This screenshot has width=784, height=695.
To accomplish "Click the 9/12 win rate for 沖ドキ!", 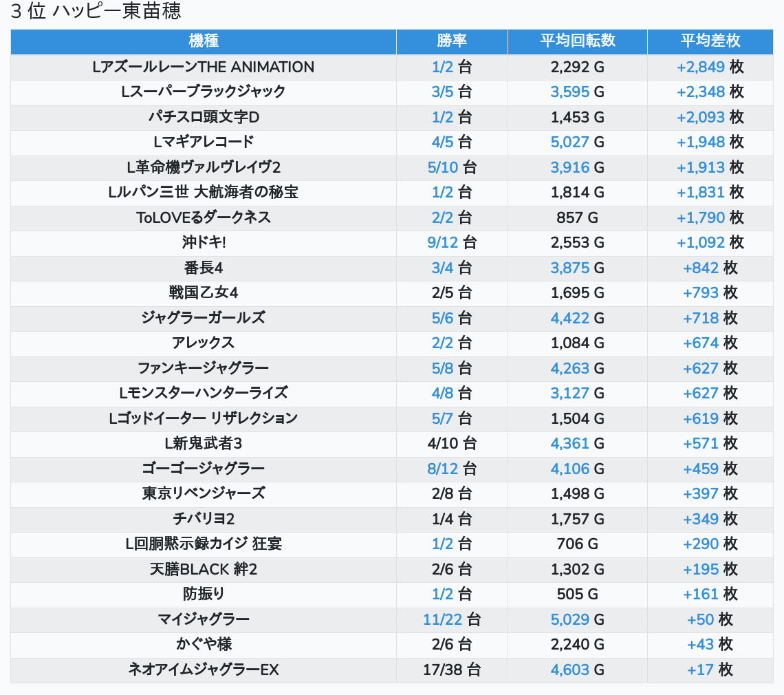I will (x=442, y=242).
